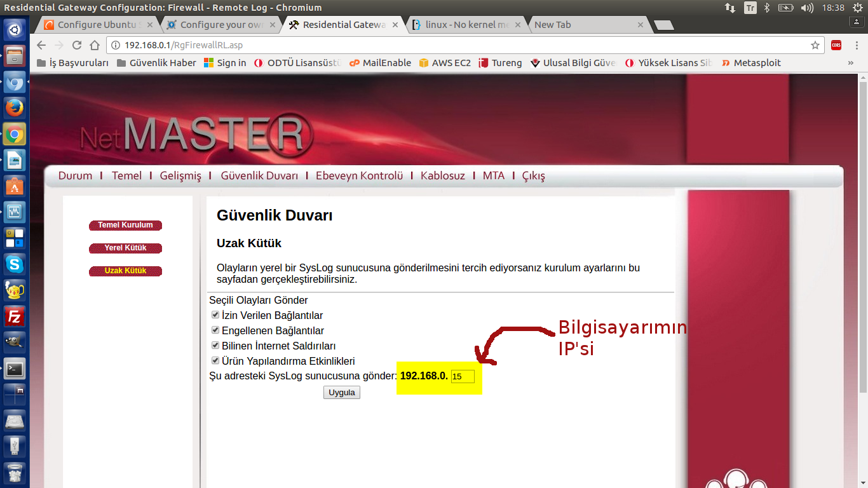Open the Trash in the dock
This screenshot has height=488, width=868.
tap(15, 472)
